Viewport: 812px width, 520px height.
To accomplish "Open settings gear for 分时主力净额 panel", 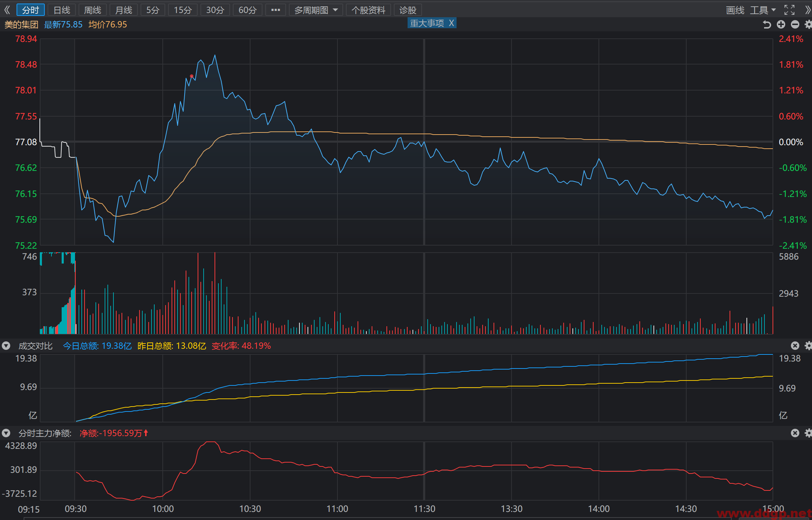I will tap(808, 433).
